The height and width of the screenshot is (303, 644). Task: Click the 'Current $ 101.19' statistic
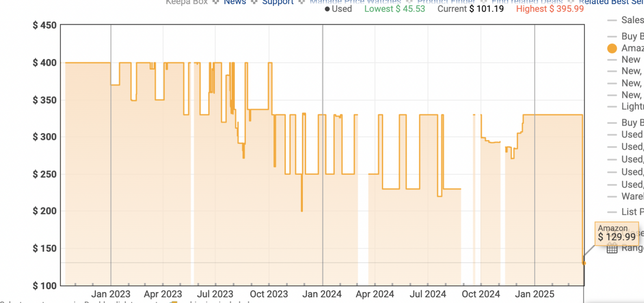click(x=471, y=9)
